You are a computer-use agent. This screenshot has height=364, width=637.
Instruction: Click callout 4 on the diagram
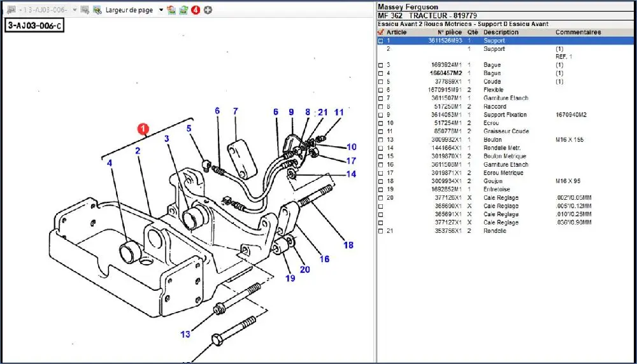pos(110,163)
